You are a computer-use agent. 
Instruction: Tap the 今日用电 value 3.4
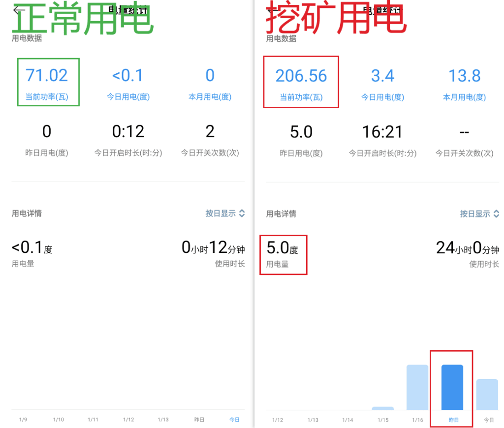pyautogui.click(x=383, y=75)
